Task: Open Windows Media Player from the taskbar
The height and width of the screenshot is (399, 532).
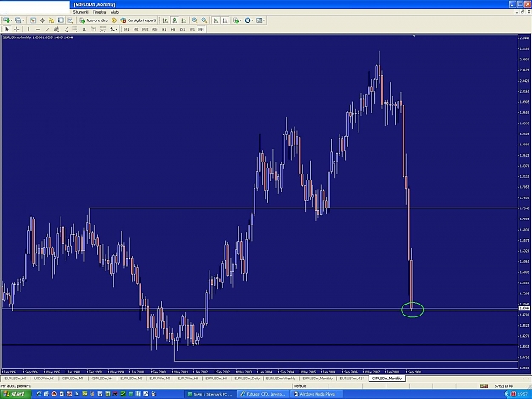Action: click(x=316, y=394)
